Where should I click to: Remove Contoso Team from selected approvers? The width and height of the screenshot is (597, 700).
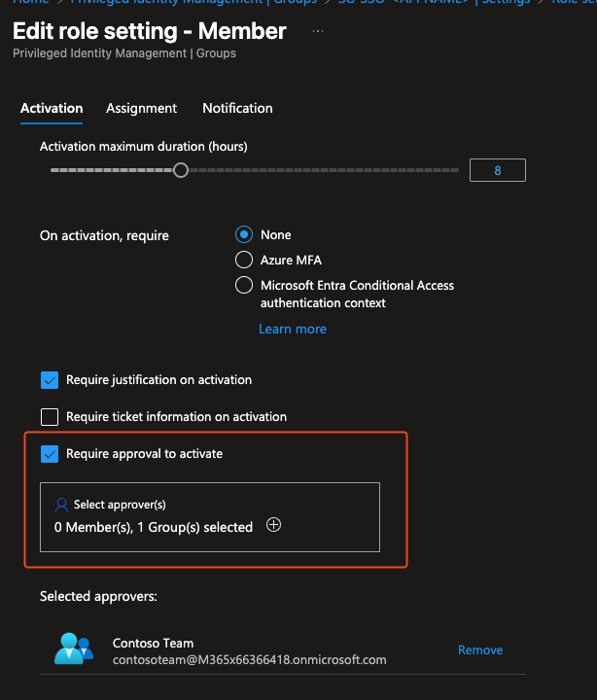pos(480,650)
